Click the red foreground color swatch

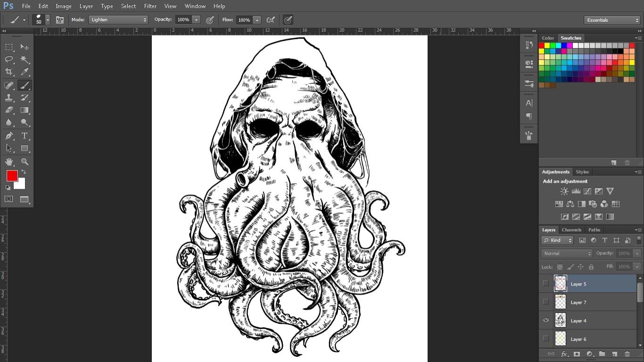coord(12,176)
